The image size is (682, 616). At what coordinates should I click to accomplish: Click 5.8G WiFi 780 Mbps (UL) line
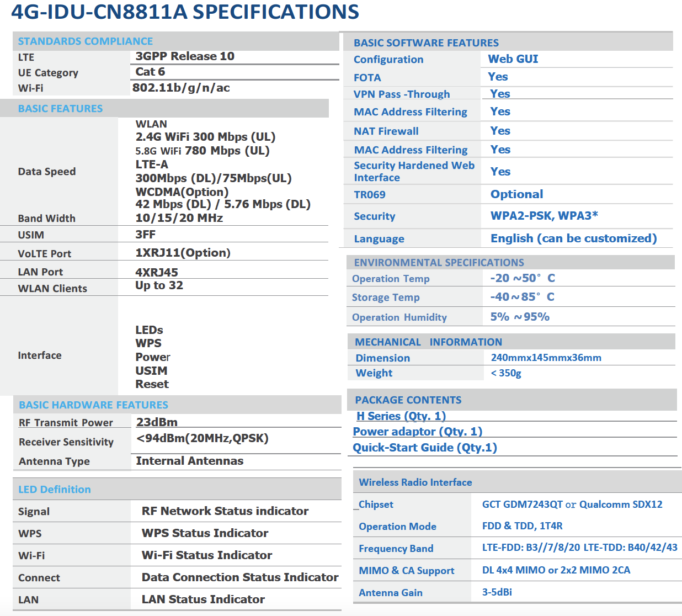(x=203, y=151)
